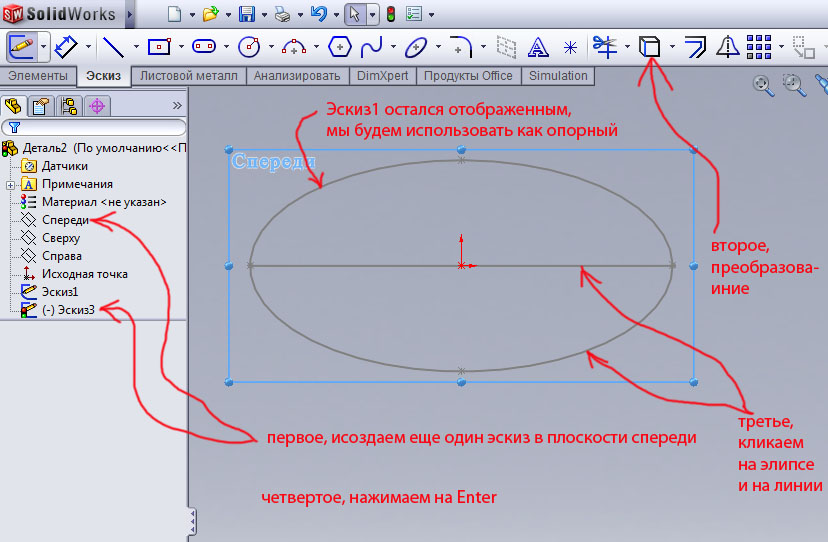
Task: Click the Save icon
Action: coord(247,14)
